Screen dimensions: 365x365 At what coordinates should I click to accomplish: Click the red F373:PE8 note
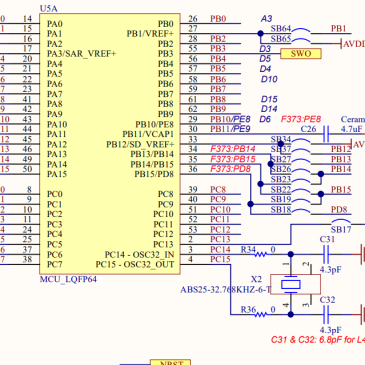click(x=301, y=119)
